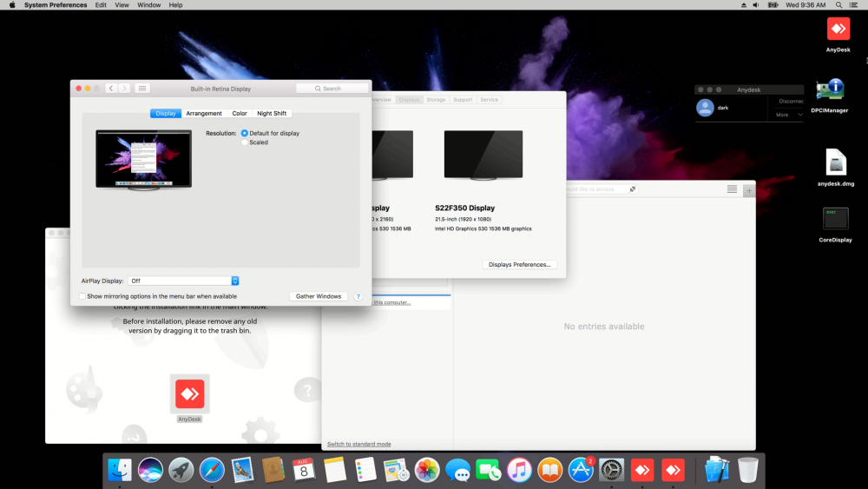This screenshot has width=868, height=489.
Task: Open App Store icon with badge
Action: click(581, 470)
